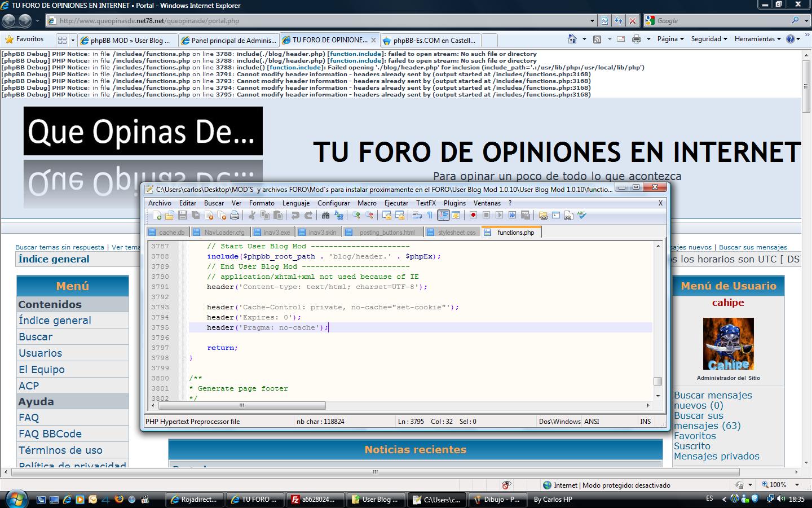Viewport: 812px width, 508px height.
Task: Zoom out on the editor text
Action: point(369,215)
